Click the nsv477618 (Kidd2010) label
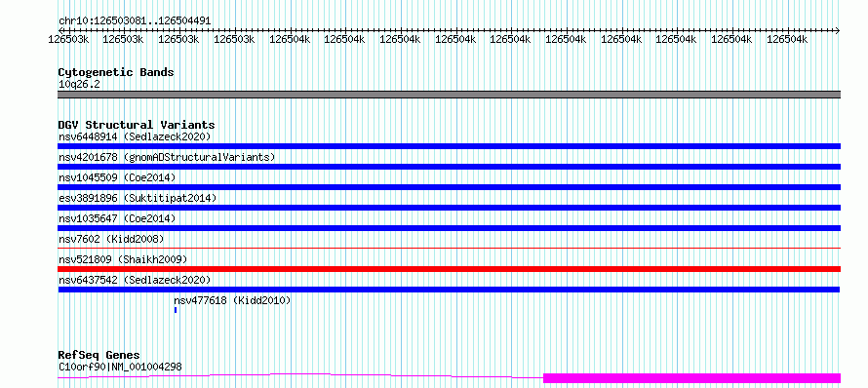868x388 pixels. 232,300
